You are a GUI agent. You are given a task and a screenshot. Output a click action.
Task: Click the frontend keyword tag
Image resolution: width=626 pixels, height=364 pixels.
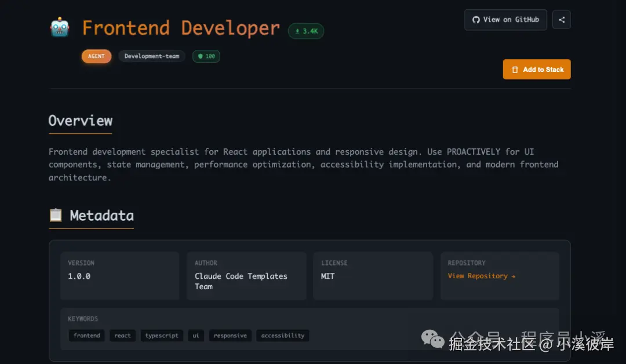point(87,336)
